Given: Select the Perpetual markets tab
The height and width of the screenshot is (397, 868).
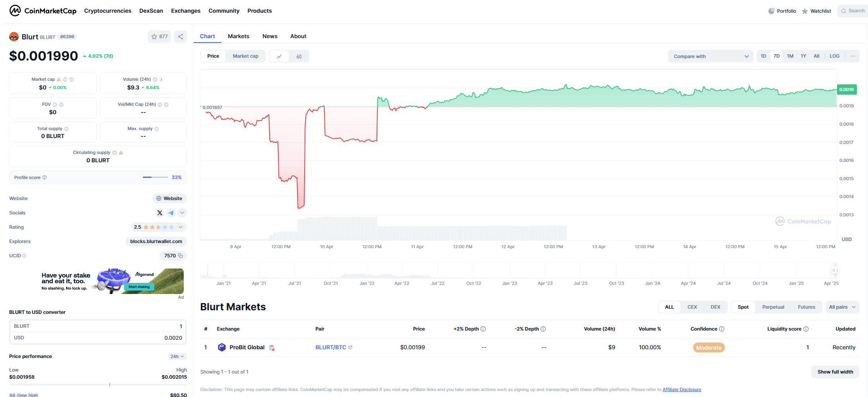Looking at the screenshot, I should pyautogui.click(x=773, y=307).
